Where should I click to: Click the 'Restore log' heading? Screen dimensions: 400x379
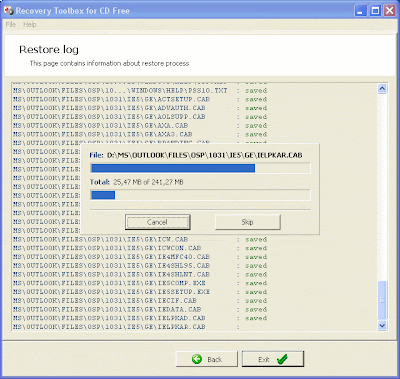[49, 50]
